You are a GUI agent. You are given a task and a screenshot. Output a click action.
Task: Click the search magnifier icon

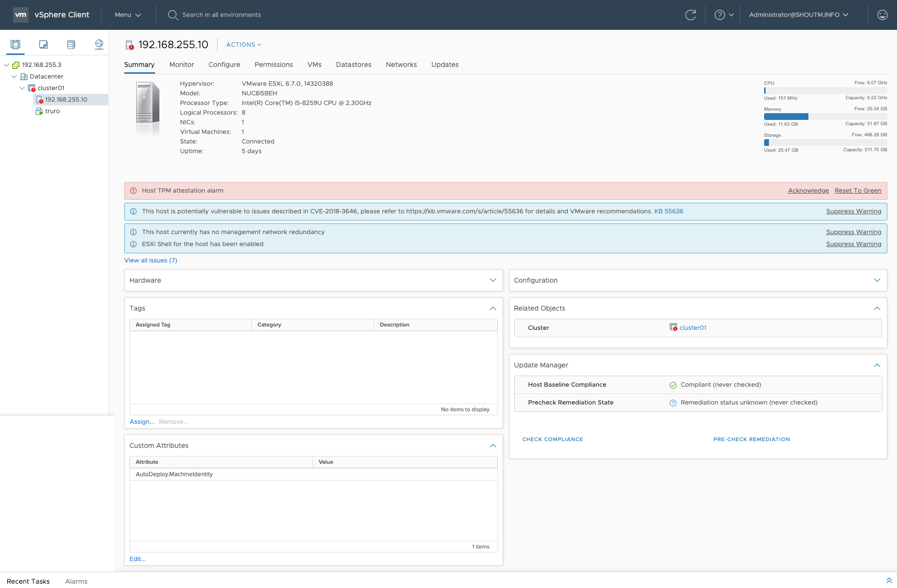(173, 15)
